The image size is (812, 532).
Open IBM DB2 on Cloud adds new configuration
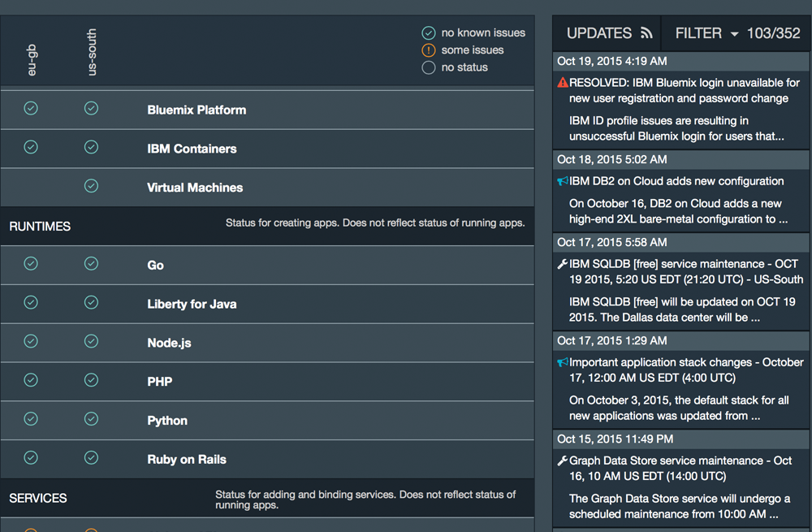(x=676, y=181)
